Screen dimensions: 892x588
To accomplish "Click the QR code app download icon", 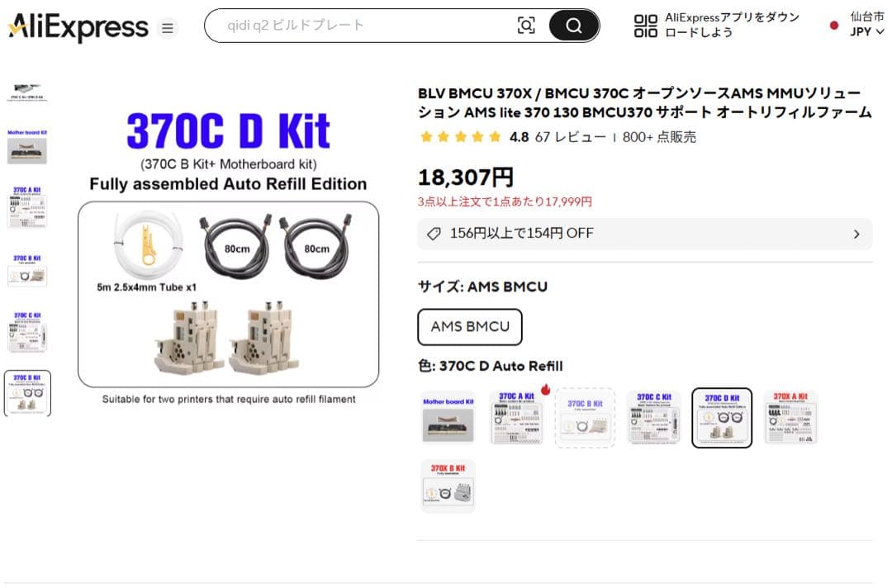I will coord(645,26).
